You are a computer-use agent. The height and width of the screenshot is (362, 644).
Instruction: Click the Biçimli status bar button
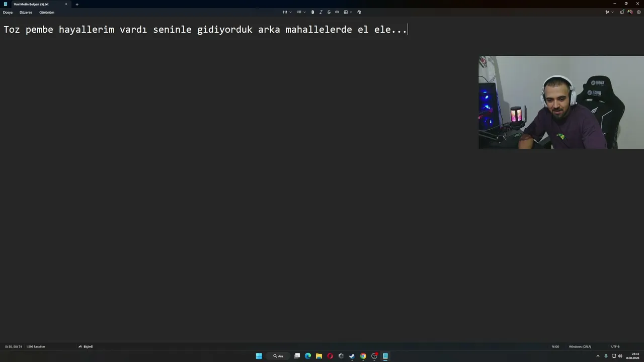point(86,346)
